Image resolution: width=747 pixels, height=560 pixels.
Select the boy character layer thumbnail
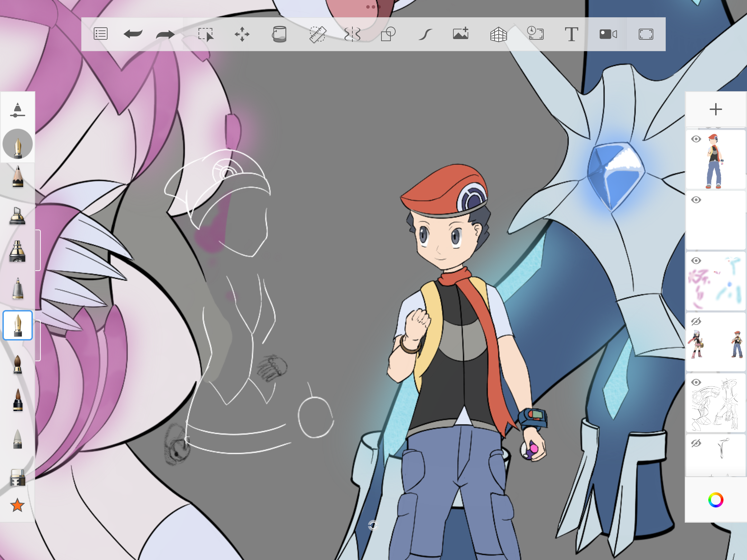click(x=716, y=160)
